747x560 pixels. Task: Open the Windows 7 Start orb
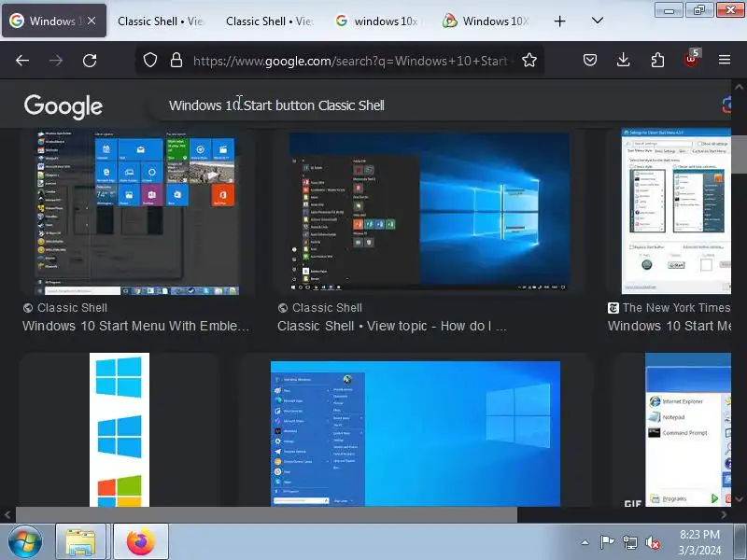click(25, 542)
